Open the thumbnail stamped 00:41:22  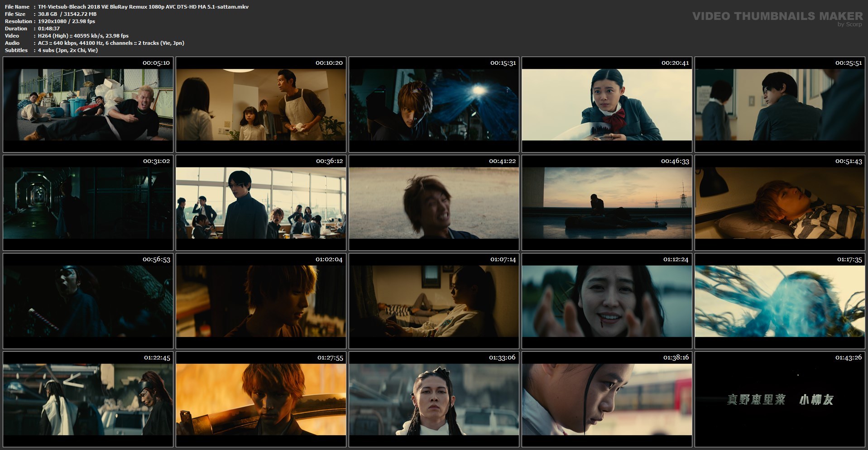click(x=434, y=203)
